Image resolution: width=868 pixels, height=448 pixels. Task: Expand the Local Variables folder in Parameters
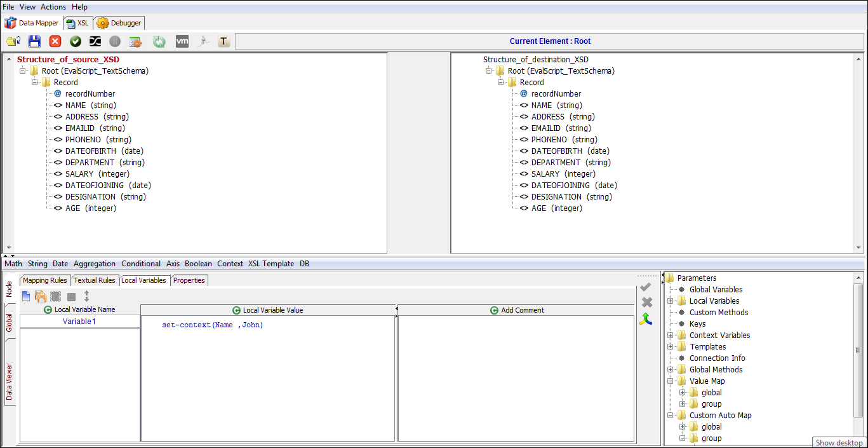671,301
